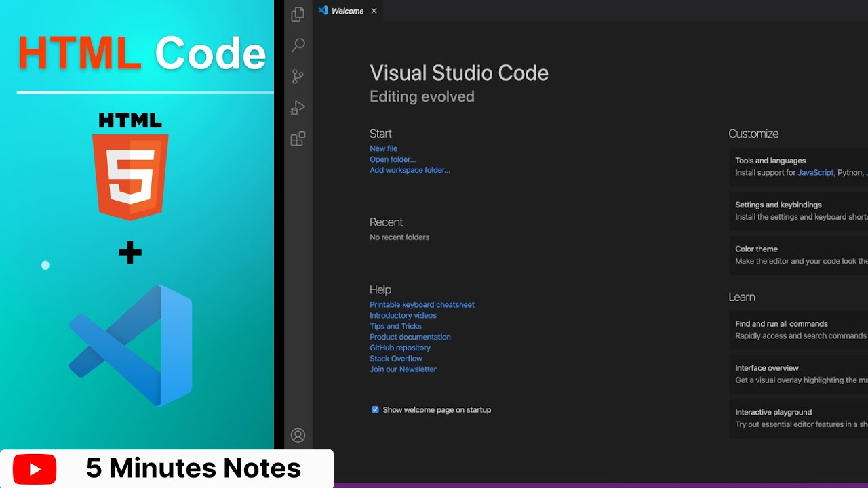
Task: Open the Interface overview card
Action: tap(799, 374)
